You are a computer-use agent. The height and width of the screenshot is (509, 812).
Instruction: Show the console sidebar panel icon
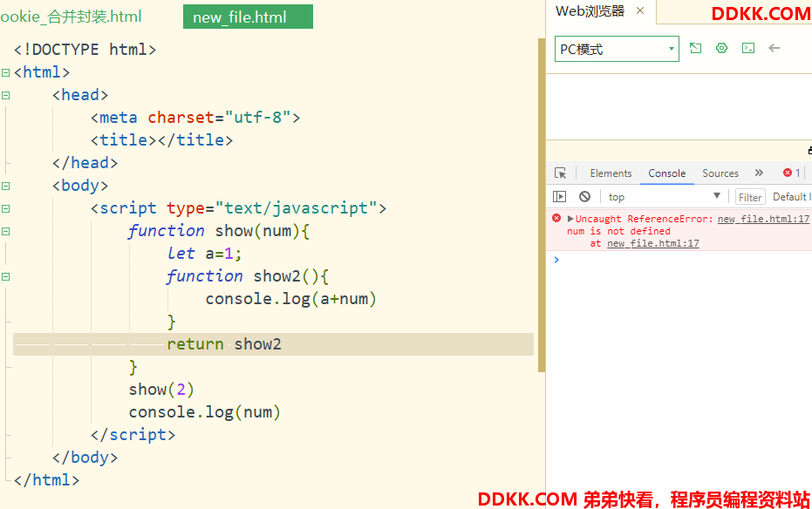[x=559, y=197]
